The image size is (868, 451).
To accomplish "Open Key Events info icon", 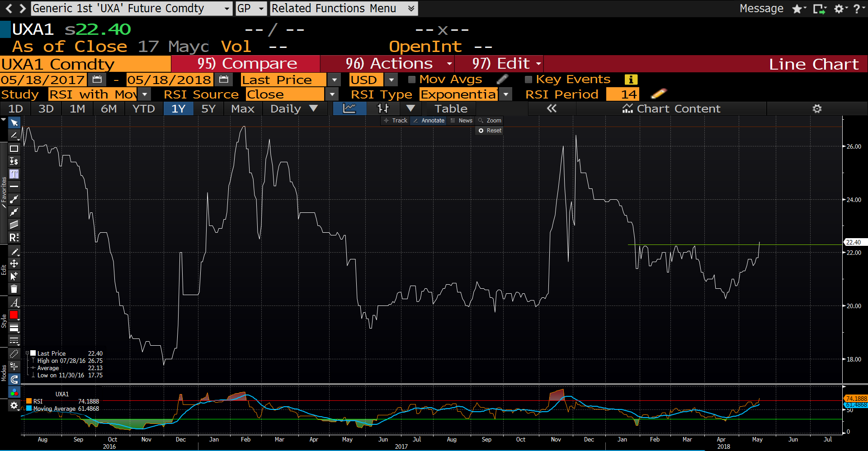I will point(631,80).
